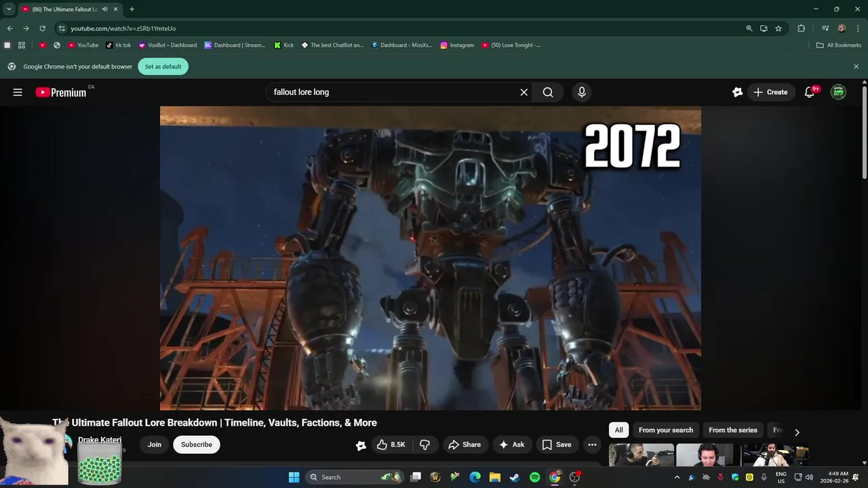Save video to playlist

(557, 445)
